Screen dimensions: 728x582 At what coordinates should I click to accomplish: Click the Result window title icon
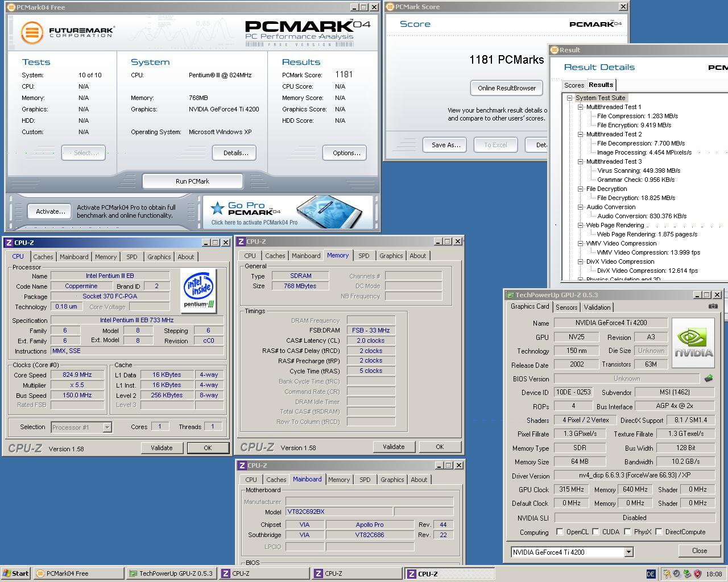click(x=554, y=50)
